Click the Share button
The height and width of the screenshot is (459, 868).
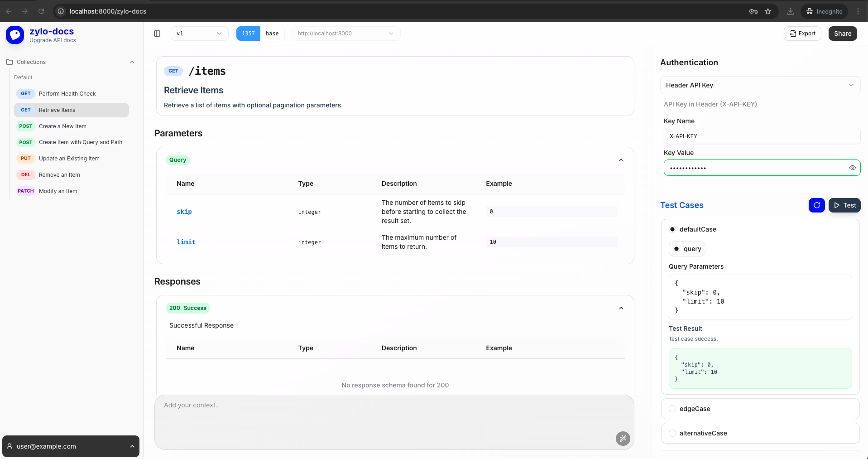pos(843,34)
